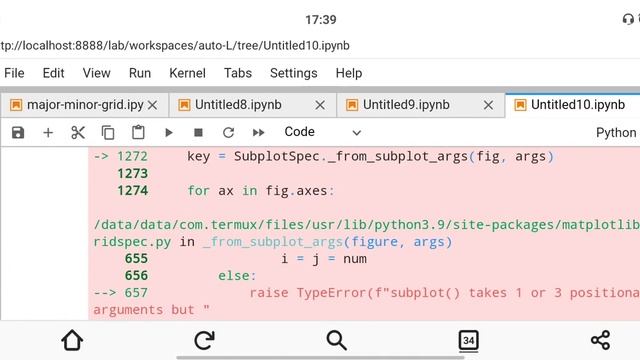
Task: Interrupt the kernel with the stop icon
Action: tap(198, 133)
